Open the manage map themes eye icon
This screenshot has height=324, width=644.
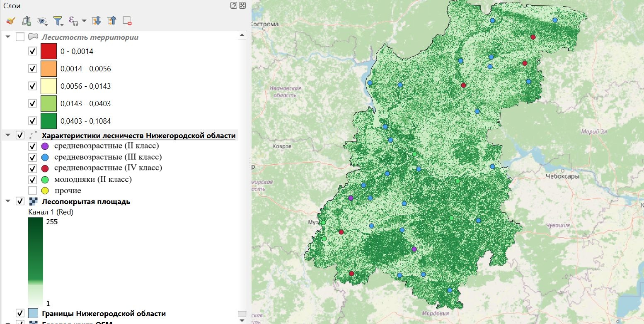pos(42,20)
